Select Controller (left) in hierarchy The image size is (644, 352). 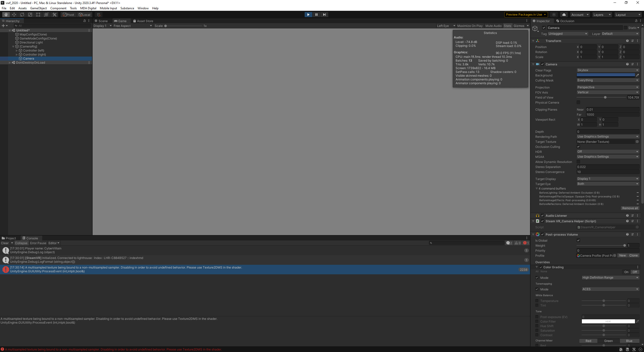pos(33,51)
